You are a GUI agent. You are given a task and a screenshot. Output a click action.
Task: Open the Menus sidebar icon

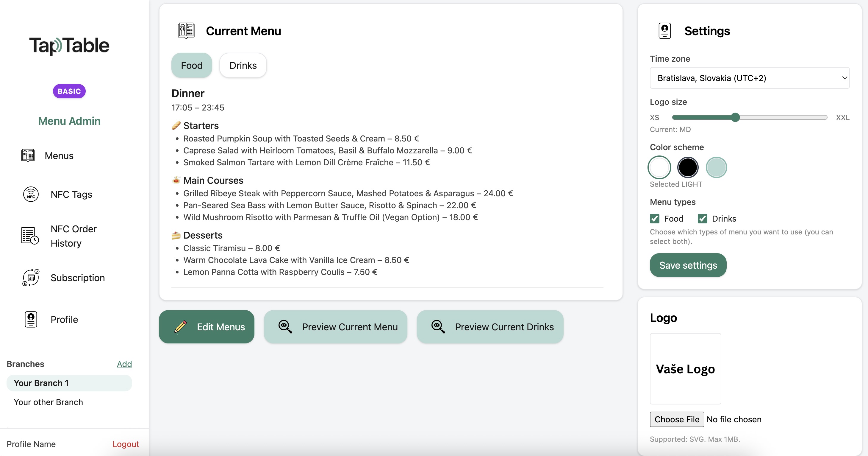click(28, 155)
